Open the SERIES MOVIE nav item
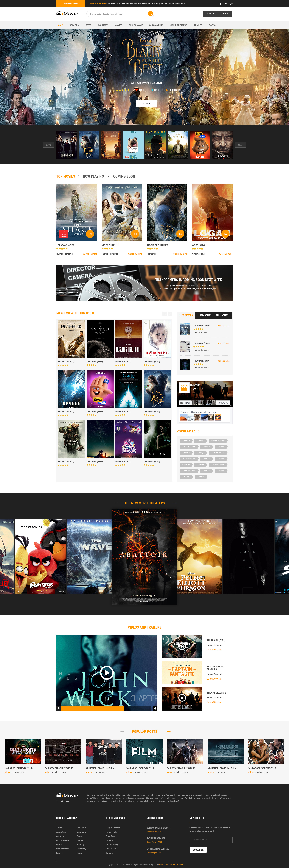Screen dimensions: 289x868 click(x=136, y=25)
